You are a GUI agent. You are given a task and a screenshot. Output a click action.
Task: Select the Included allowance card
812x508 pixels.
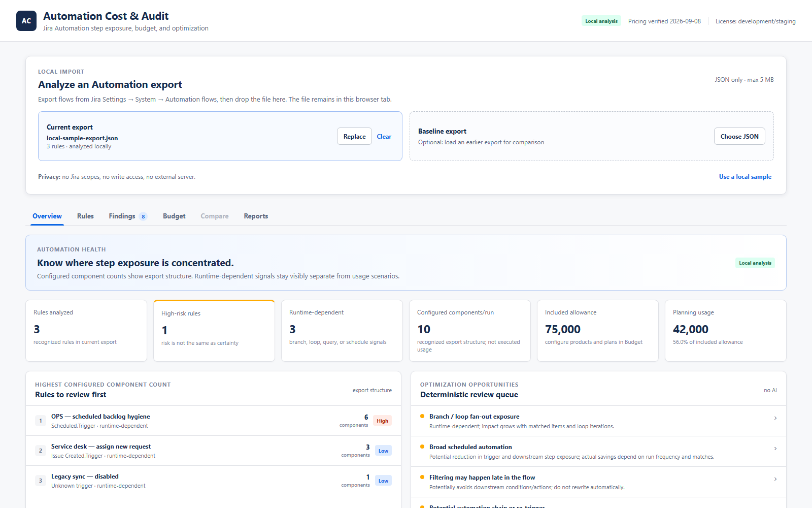click(598, 331)
